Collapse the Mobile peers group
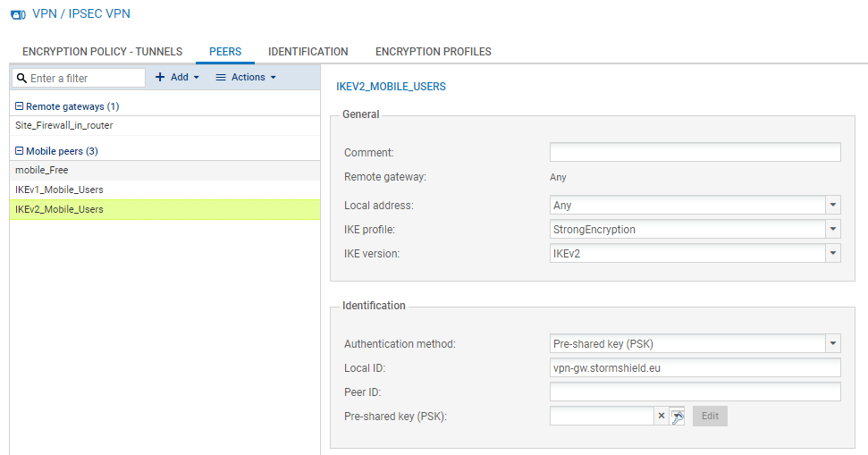868x455 pixels. coord(19,151)
